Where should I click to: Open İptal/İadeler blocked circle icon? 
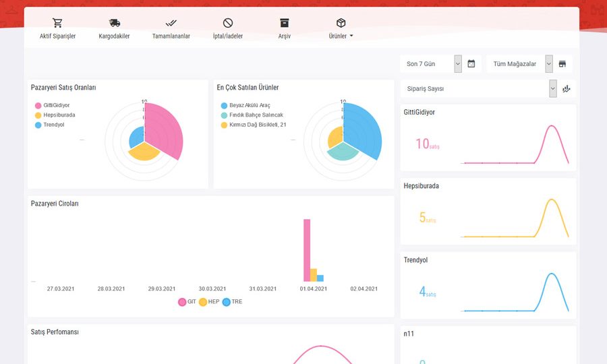pos(228,23)
